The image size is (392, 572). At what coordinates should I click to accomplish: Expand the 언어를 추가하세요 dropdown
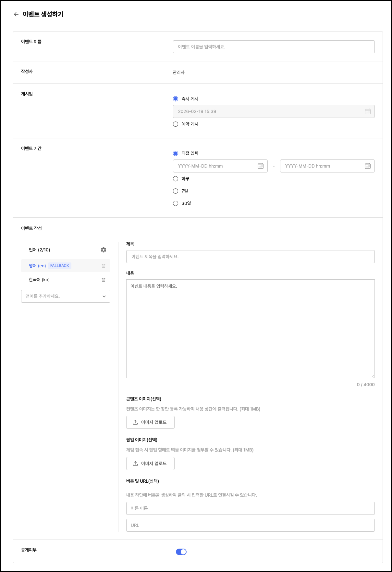(66, 296)
